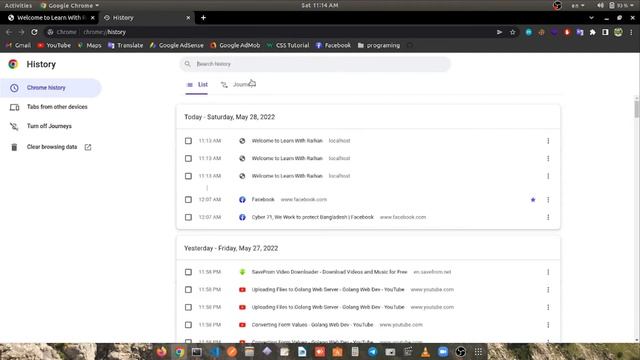The height and width of the screenshot is (360, 640).
Task: Open the SaveFrom Video Downloader history link
Action: click(329, 272)
